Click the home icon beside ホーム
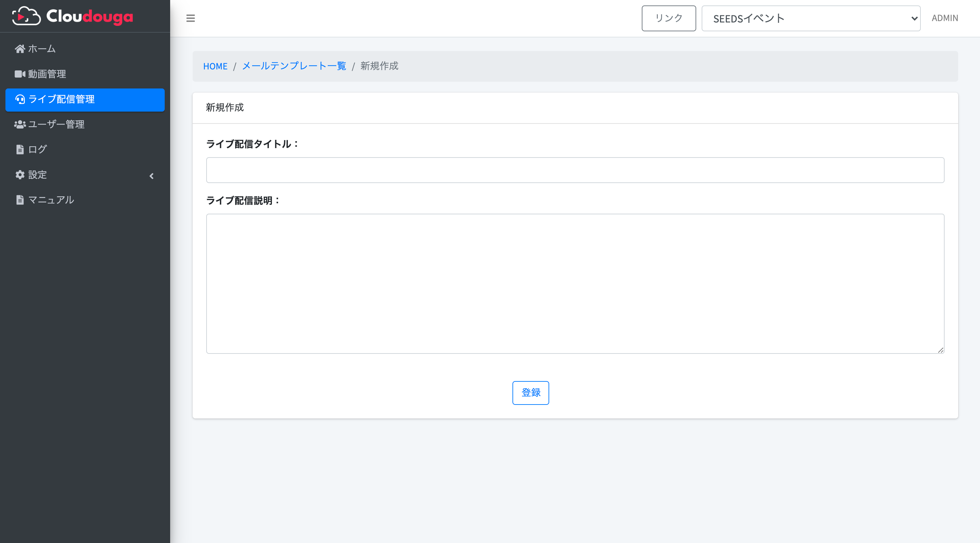The image size is (980, 543). 20,49
